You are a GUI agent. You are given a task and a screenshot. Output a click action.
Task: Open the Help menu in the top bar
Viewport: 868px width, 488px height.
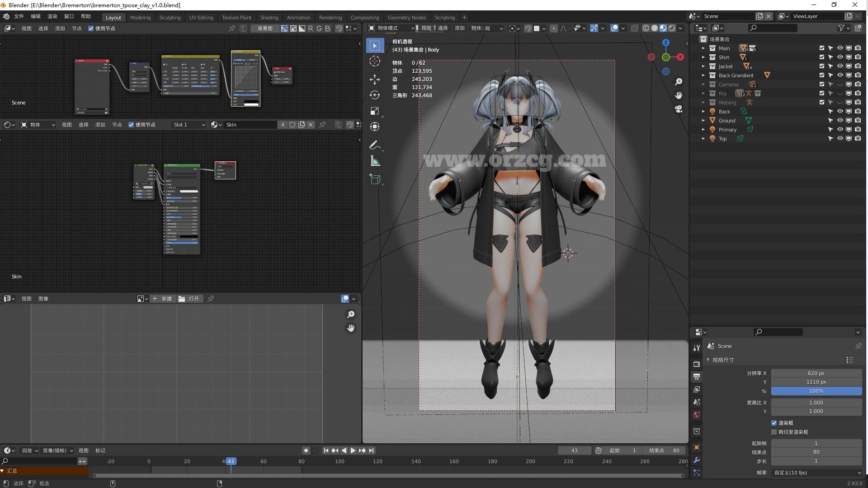(x=86, y=16)
